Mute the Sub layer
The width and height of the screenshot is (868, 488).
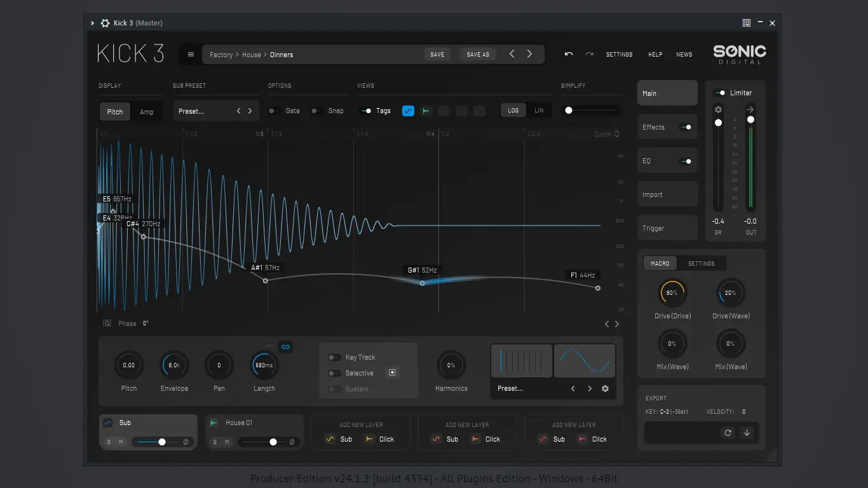click(121, 442)
